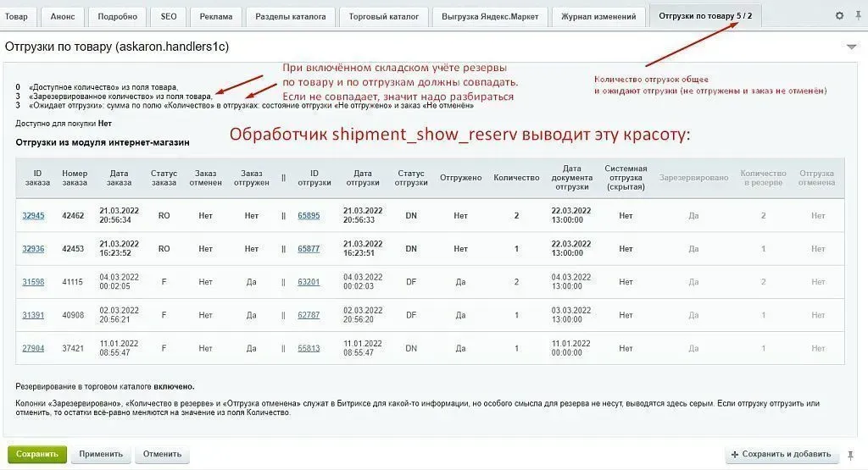Click the Заказ отгружен column header
The image size is (868, 470).
[251, 178]
